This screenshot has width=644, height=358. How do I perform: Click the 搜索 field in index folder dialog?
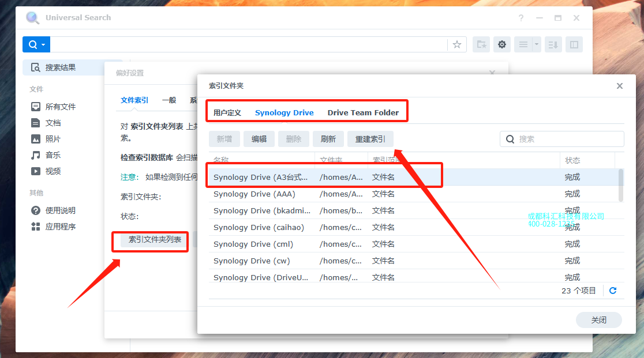tap(562, 139)
